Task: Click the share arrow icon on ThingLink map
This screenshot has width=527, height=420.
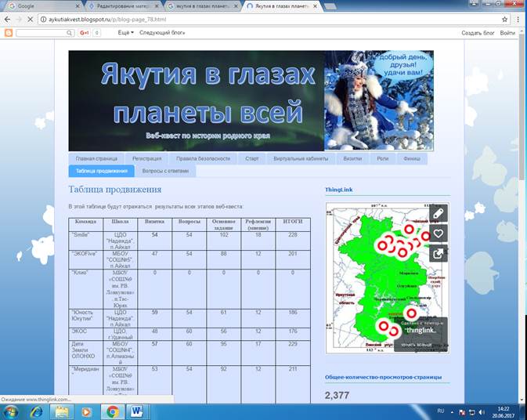Action: click(x=439, y=254)
